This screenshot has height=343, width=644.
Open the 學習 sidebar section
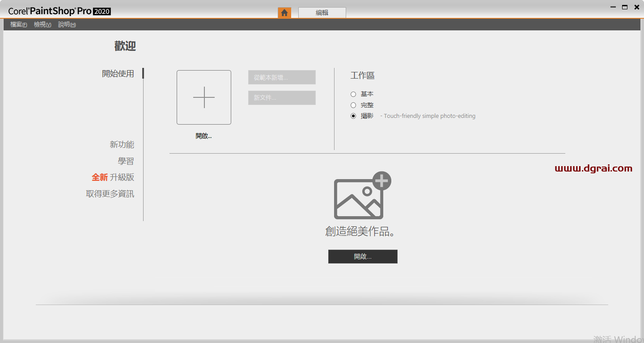(126, 161)
